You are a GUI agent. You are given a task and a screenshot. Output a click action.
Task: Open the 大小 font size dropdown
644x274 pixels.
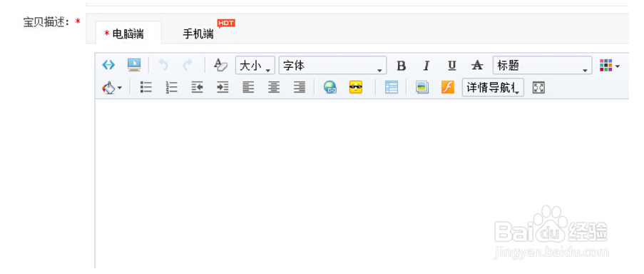pos(255,66)
